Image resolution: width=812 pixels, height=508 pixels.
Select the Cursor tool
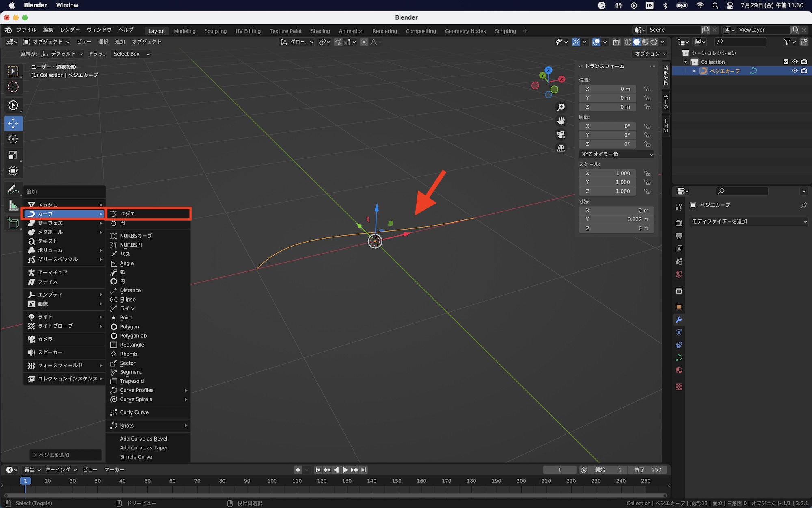point(13,87)
